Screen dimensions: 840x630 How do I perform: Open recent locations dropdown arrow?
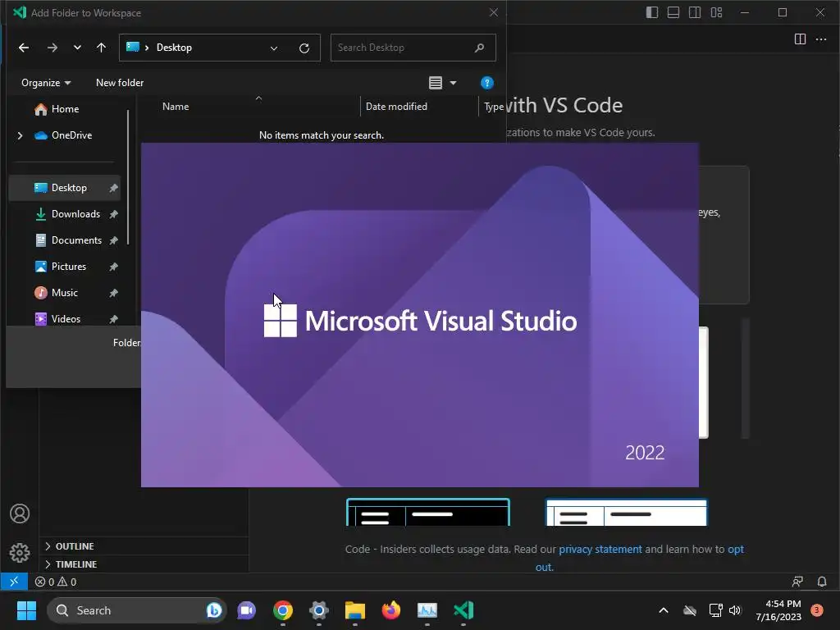point(77,48)
